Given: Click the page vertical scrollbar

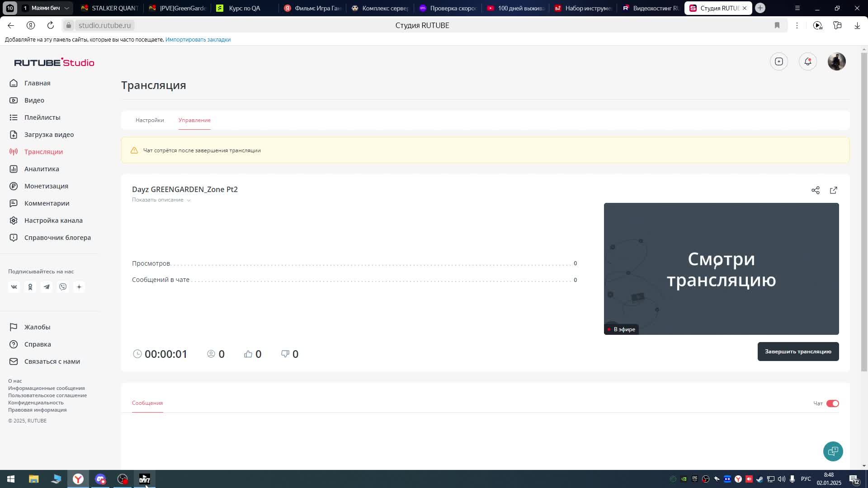Looking at the screenshot, I should pyautogui.click(x=864, y=211).
